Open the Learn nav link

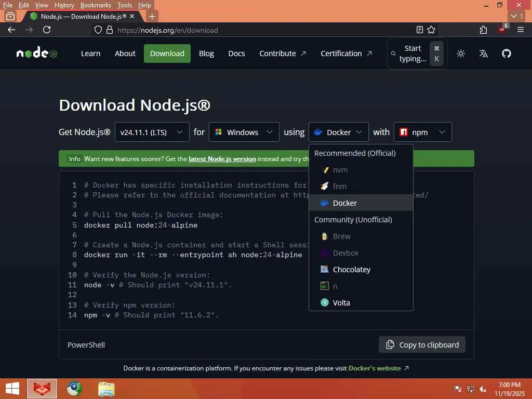pyautogui.click(x=90, y=54)
